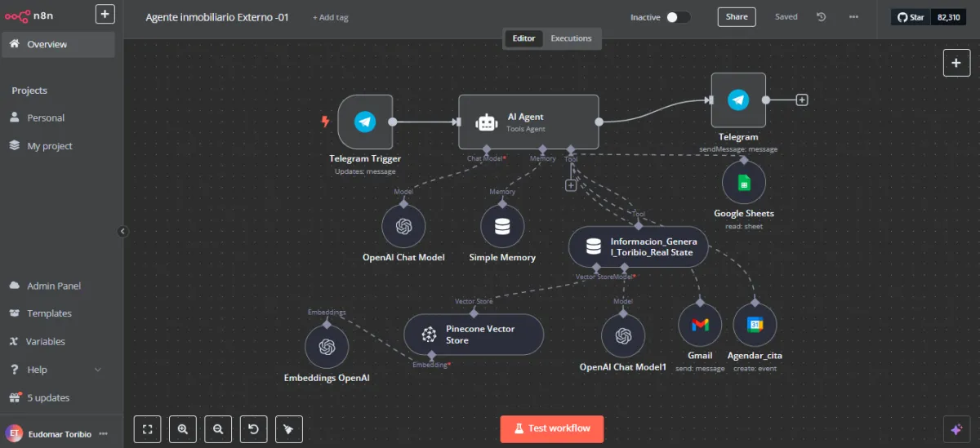Viewport: 980px width, 448px height.
Task: Click the Share button
Action: pyautogui.click(x=737, y=17)
